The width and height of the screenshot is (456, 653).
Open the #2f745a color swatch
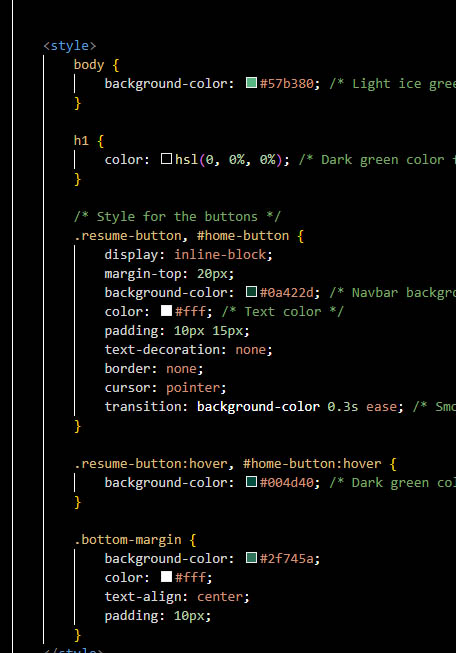coord(251,557)
